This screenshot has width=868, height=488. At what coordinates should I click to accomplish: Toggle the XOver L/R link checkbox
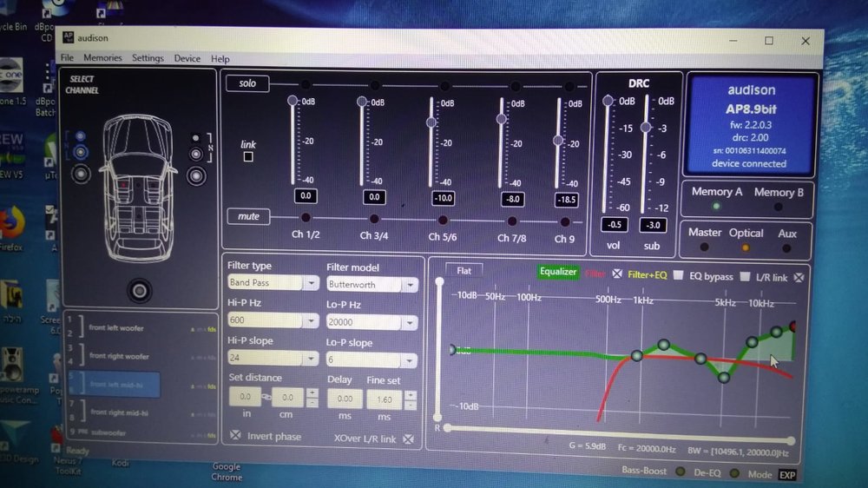409,439
